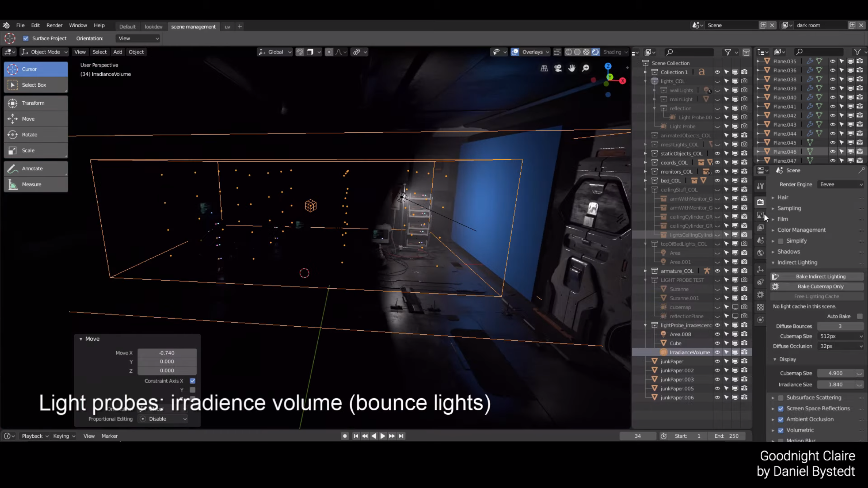Image resolution: width=868 pixels, height=488 pixels.
Task: Click the Move X value field
Action: pos(167,353)
